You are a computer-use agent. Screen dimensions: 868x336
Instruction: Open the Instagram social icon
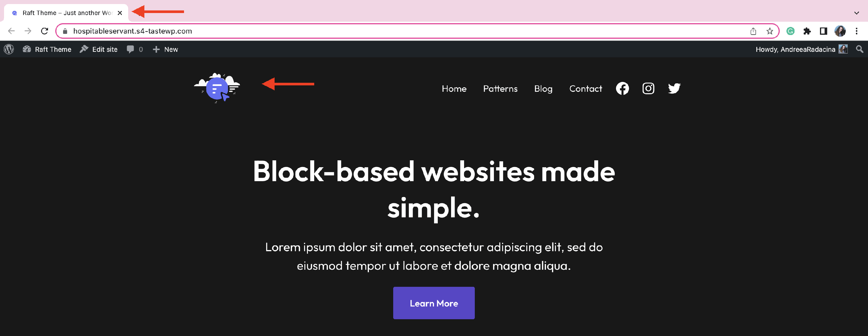tap(648, 89)
